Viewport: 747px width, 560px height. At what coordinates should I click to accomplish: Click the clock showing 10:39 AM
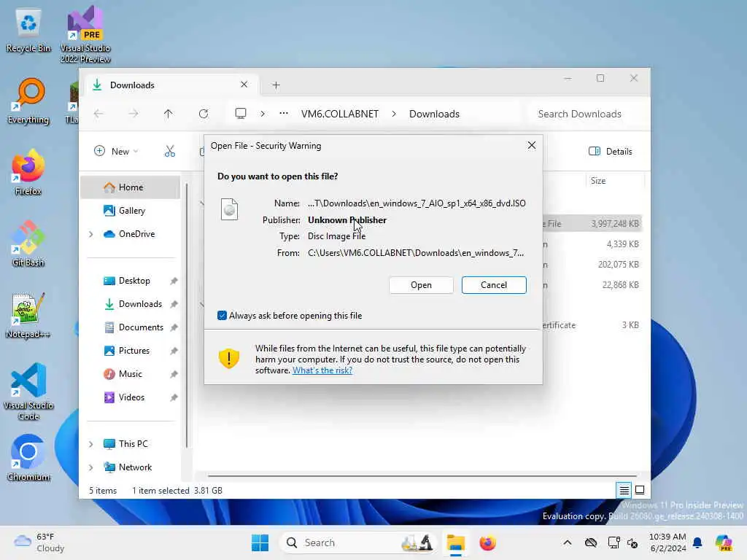[667, 542]
